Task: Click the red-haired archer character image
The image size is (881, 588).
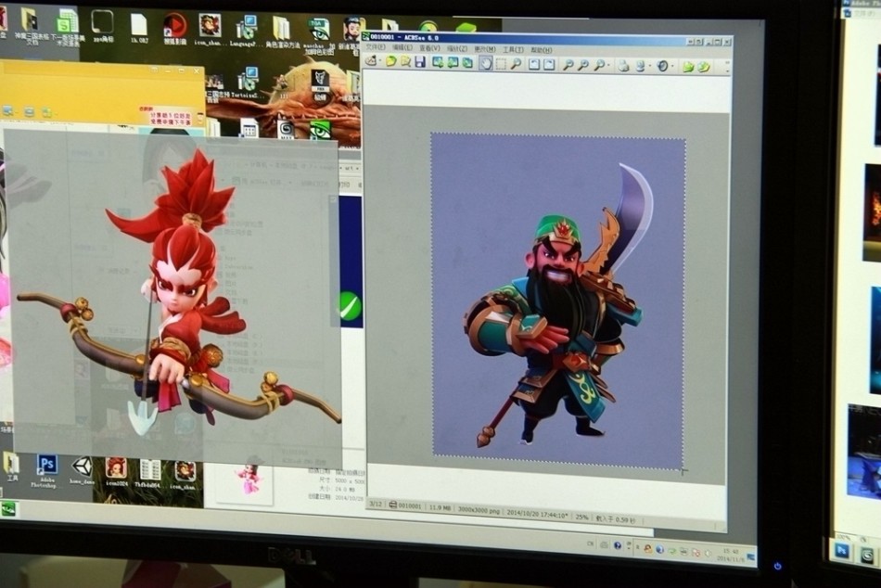Action: tap(180, 292)
